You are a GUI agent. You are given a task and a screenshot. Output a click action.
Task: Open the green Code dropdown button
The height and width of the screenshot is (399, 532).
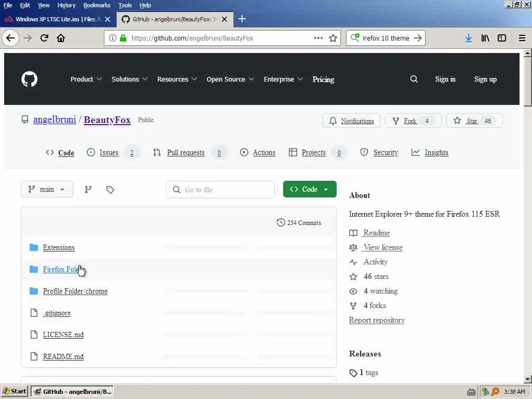click(310, 189)
